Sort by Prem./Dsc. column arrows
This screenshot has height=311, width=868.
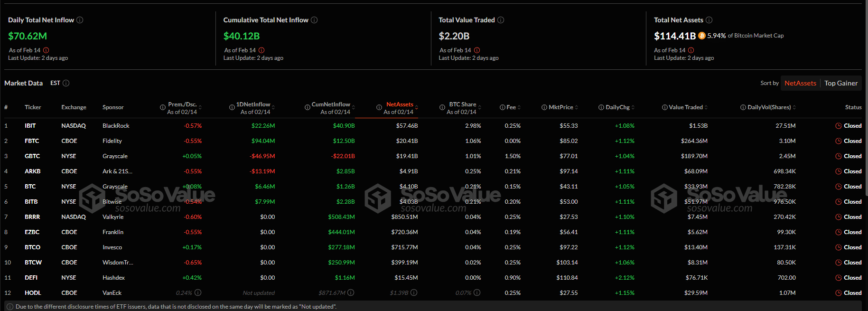[200, 107]
